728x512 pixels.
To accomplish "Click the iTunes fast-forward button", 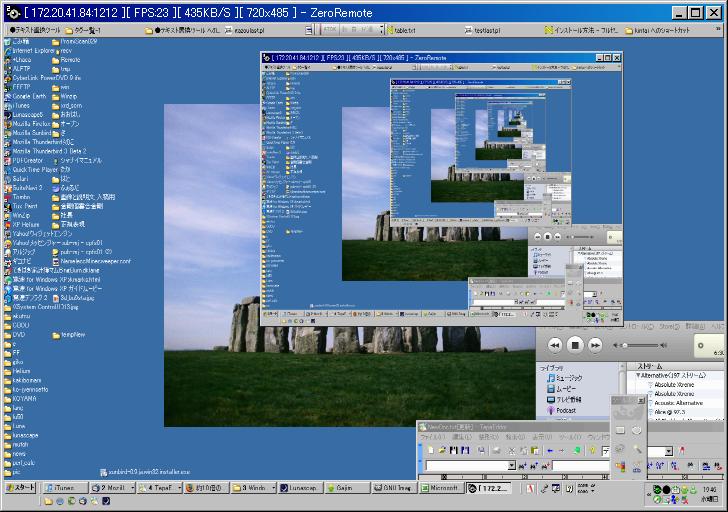I will [595, 345].
